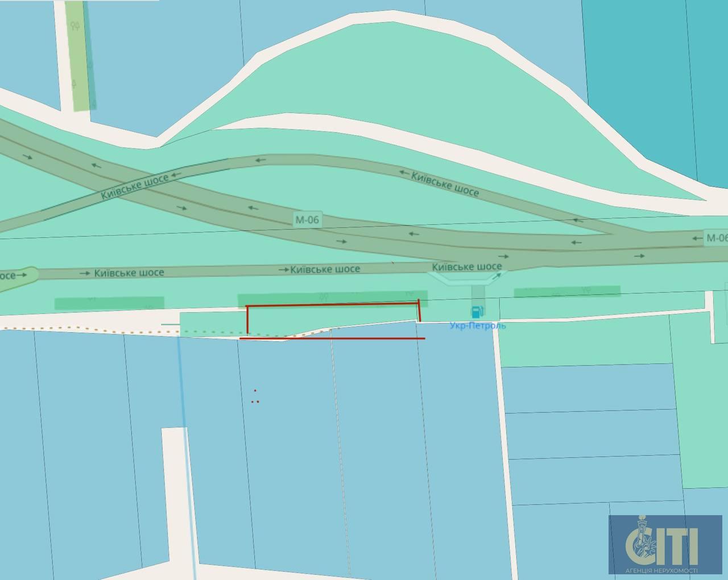This screenshot has height=580, width=728.
Task: Select the Укр-Петроль gas station label
Action: point(477,326)
